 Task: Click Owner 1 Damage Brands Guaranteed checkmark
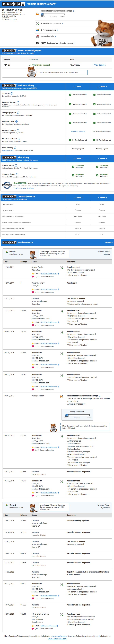[73, 166]
